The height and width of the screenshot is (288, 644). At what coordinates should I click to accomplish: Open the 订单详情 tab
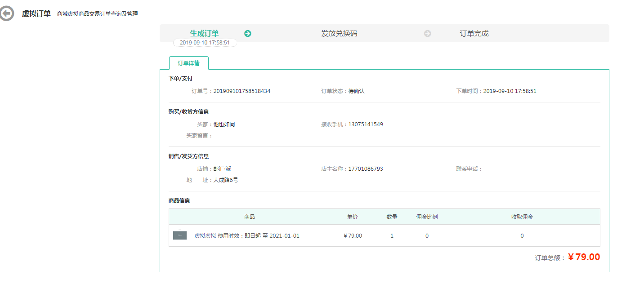188,63
